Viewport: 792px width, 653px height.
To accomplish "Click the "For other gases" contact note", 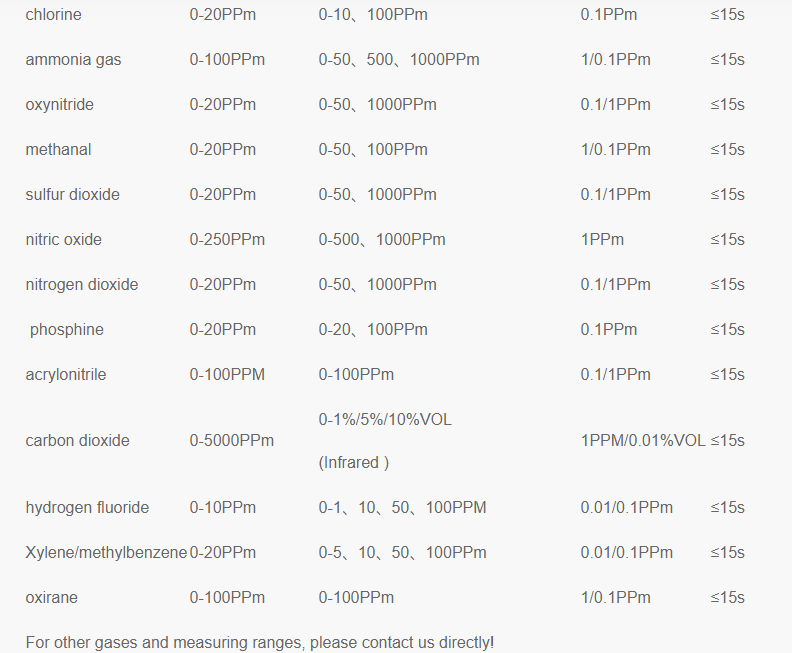I will [259, 642].
